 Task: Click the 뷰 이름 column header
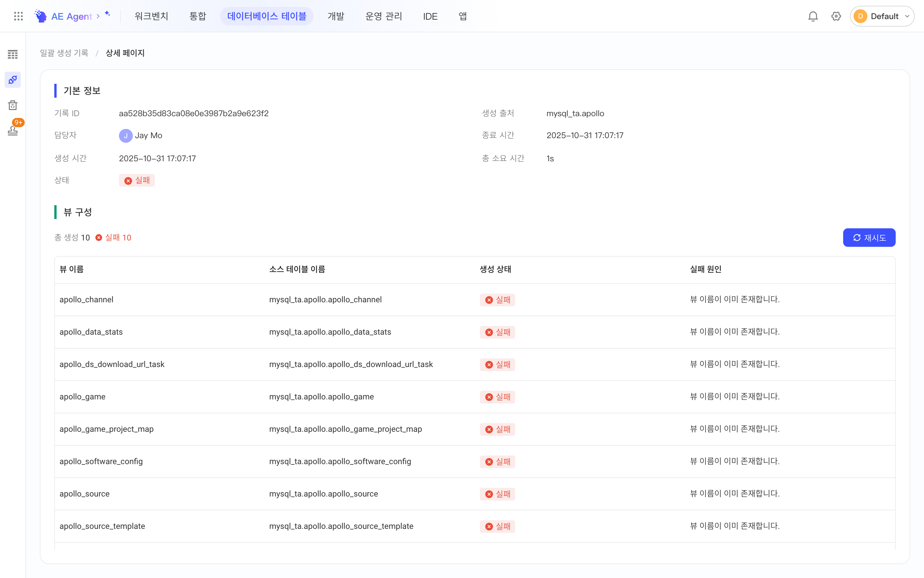(x=71, y=269)
